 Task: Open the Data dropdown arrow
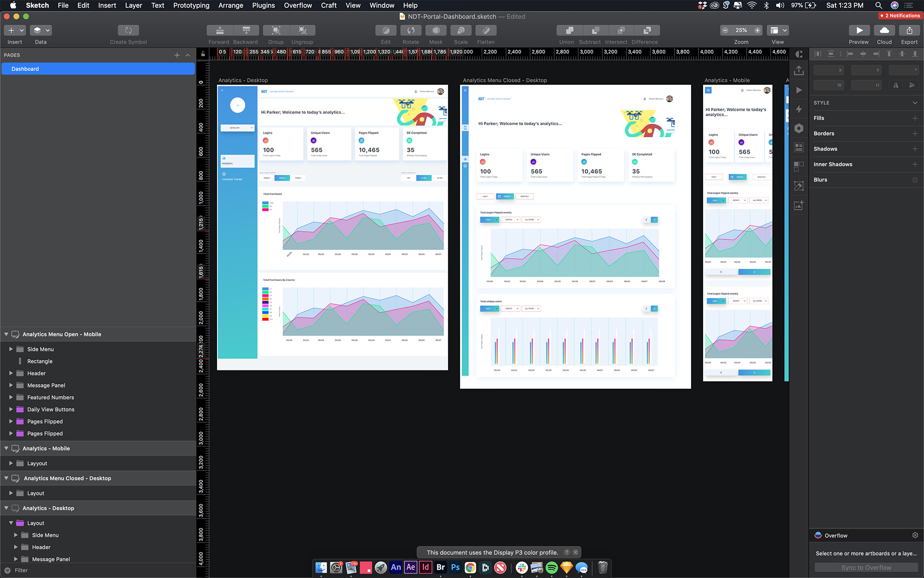[x=48, y=30]
